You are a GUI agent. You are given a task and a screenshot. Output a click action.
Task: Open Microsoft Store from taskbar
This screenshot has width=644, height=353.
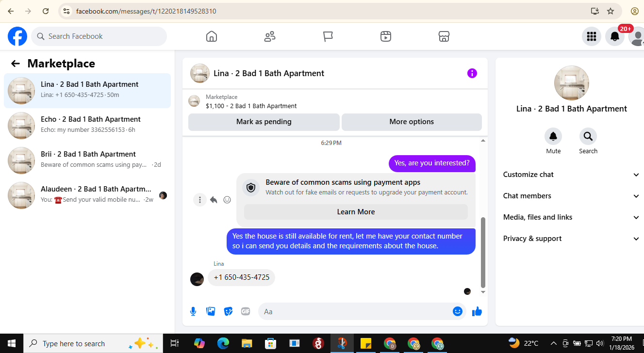point(270,343)
